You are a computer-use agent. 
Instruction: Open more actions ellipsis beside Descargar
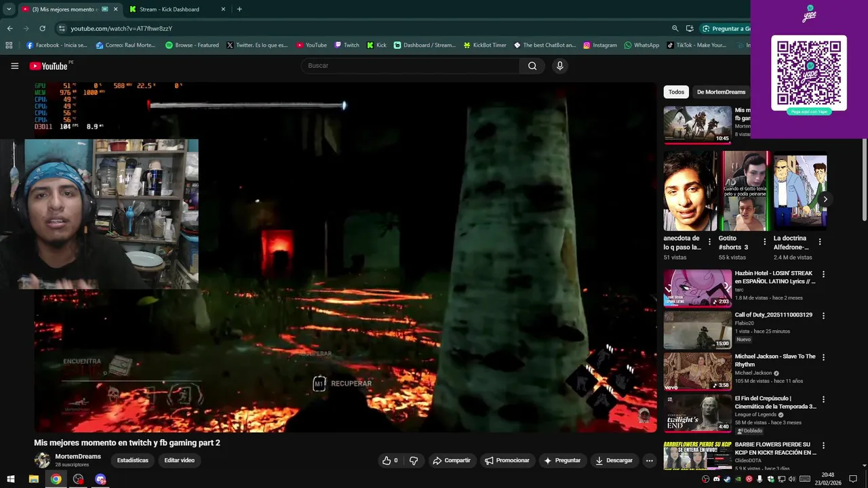[649, 460]
